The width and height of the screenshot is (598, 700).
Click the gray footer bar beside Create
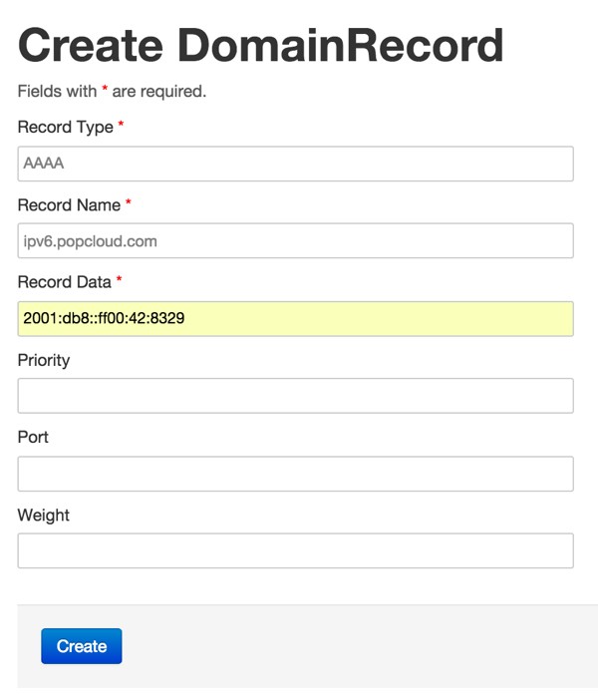[357, 646]
